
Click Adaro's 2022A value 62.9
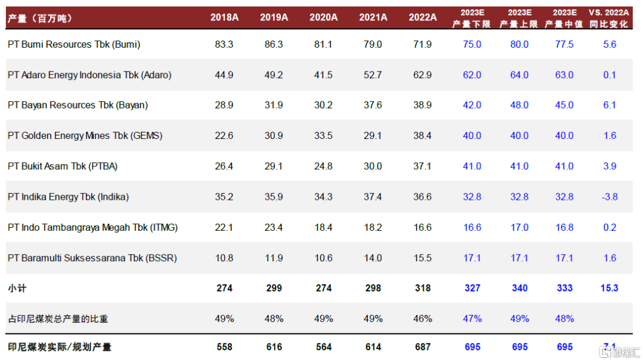coord(422,75)
